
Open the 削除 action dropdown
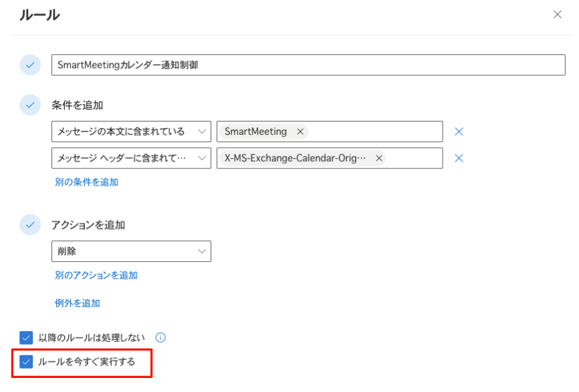point(131,251)
